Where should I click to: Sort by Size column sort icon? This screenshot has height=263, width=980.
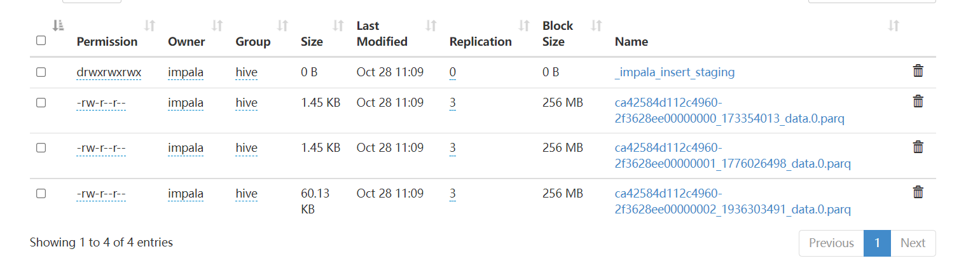pos(338,26)
